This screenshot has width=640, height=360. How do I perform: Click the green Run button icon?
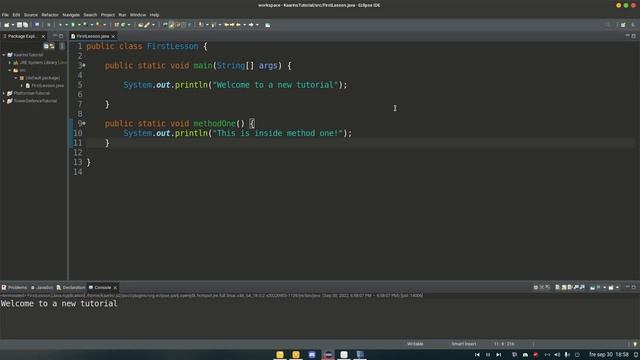(73, 25)
